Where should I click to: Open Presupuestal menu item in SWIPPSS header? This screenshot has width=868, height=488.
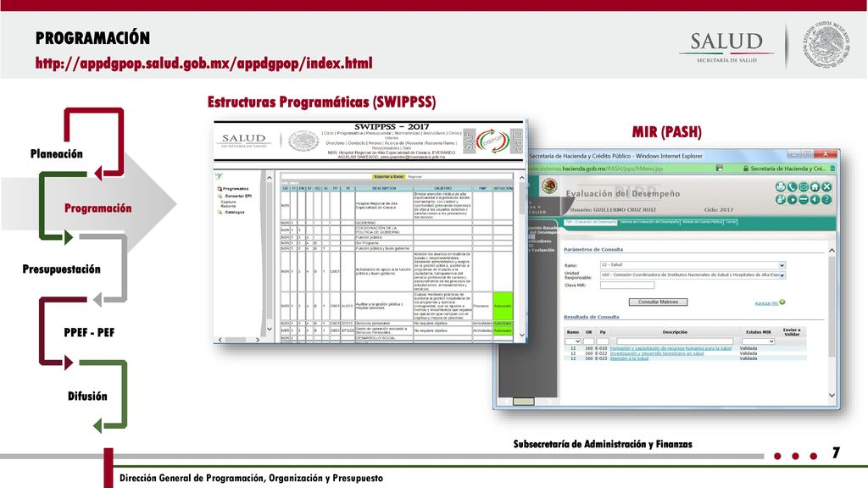[x=379, y=133]
